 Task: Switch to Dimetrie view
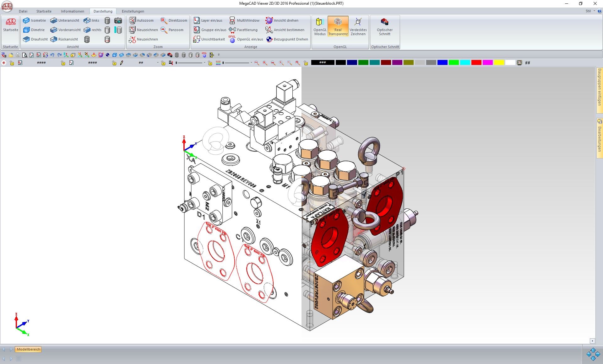[x=34, y=30]
